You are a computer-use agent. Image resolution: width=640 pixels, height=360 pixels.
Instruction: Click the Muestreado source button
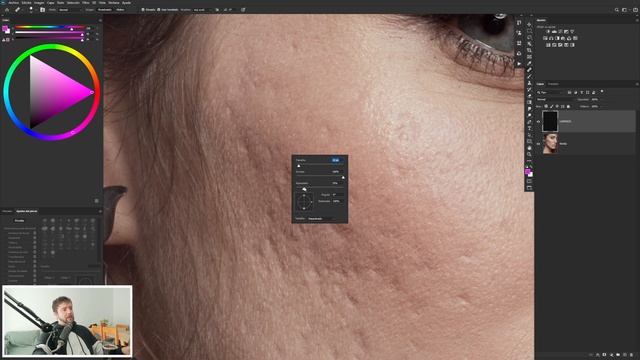coord(104,9)
